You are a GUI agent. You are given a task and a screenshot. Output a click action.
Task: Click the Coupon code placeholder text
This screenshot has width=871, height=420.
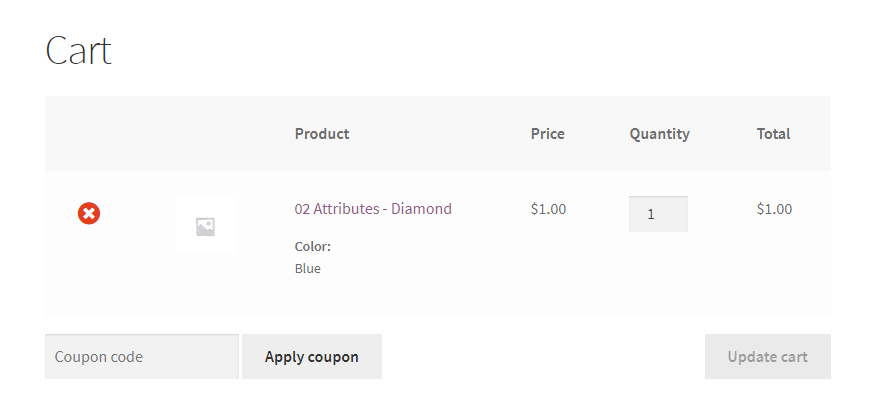click(x=99, y=357)
